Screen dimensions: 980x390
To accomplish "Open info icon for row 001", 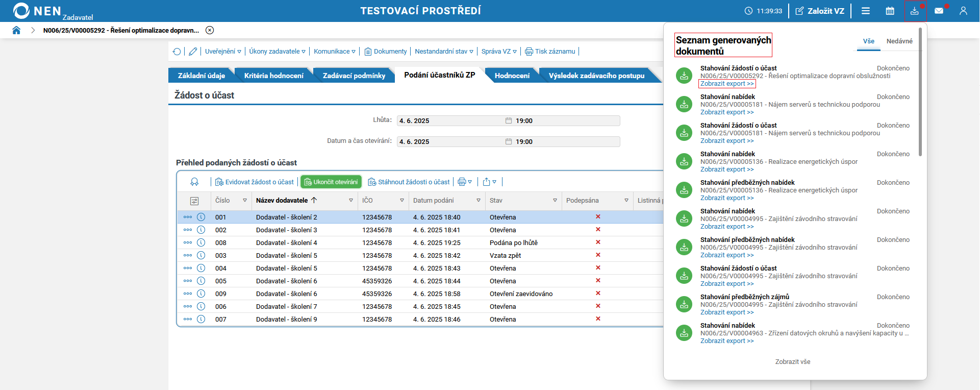I will [x=201, y=217].
